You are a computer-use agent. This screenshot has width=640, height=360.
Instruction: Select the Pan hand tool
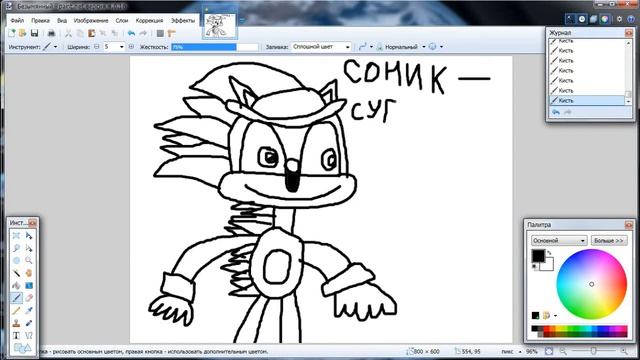click(x=29, y=273)
